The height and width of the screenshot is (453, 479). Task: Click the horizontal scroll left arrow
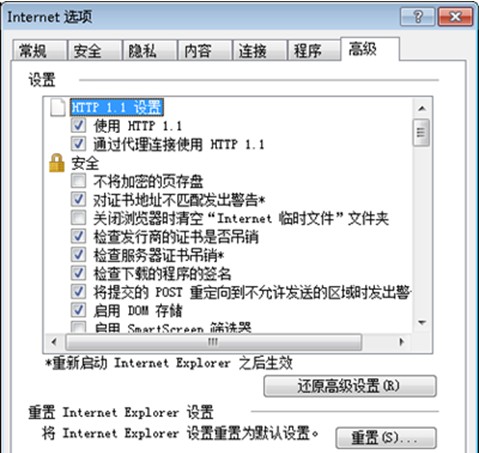pos(54,342)
